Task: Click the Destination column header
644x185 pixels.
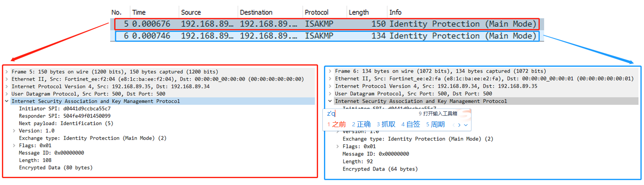Action: [256, 13]
